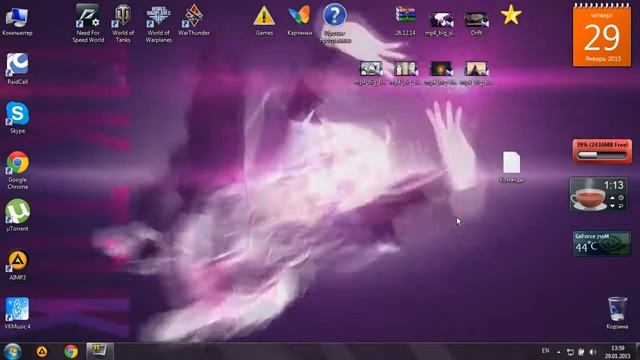Decrease tea timer with down arrow
The image size is (640, 360).
[612, 206]
